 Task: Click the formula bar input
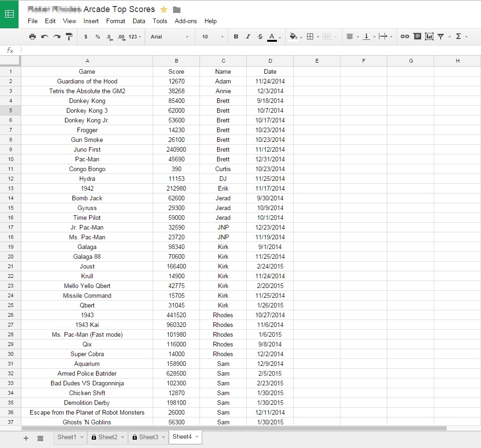[x=250, y=50]
